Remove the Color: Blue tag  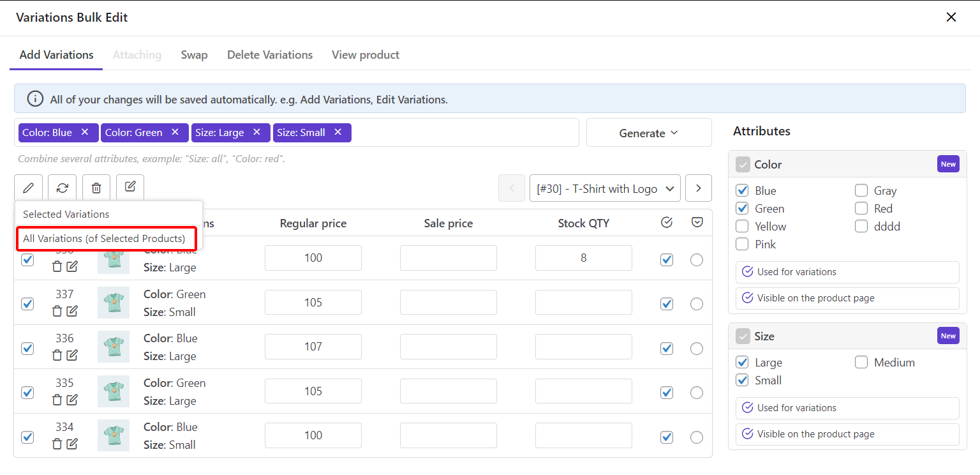[85, 132]
